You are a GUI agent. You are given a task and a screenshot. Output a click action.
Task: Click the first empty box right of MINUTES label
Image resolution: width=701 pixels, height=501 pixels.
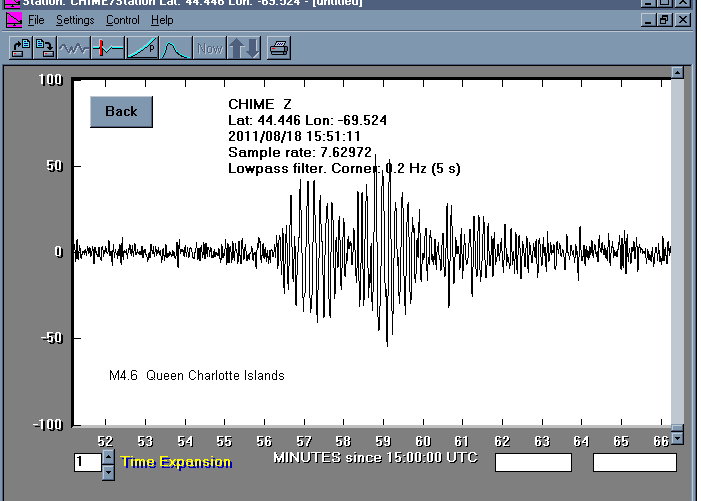533,462
